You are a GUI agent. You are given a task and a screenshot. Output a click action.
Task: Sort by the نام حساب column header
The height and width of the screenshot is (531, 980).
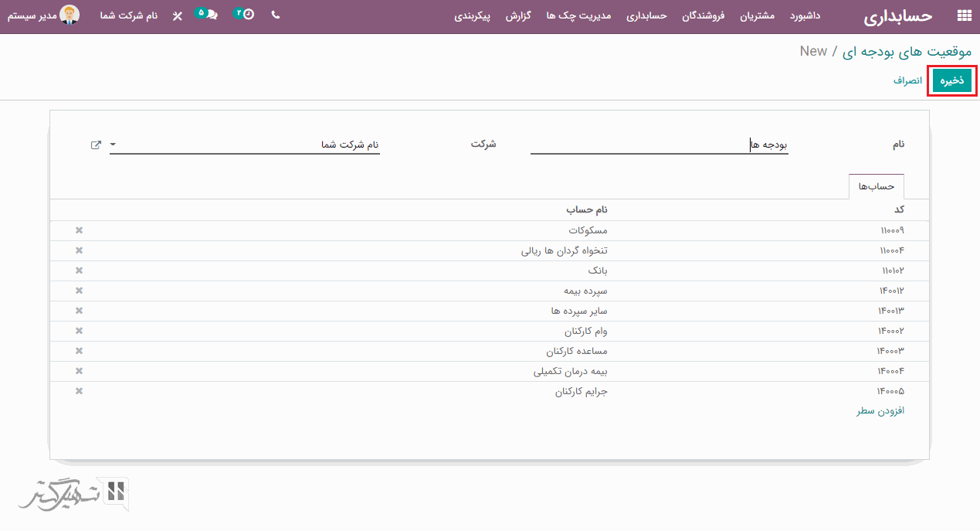tap(587, 209)
